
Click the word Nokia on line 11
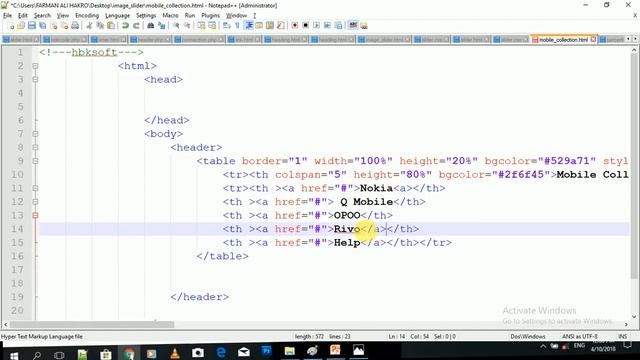coord(376,188)
